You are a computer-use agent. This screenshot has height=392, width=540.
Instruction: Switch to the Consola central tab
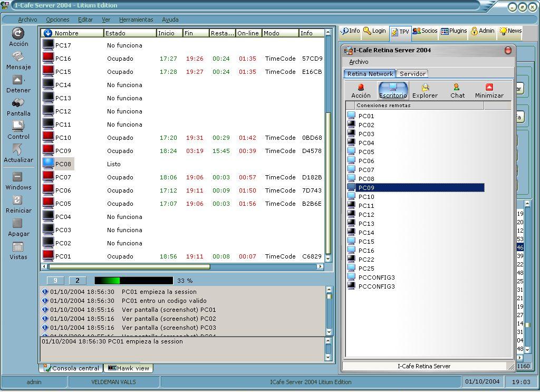pyautogui.click(x=71, y=368)
